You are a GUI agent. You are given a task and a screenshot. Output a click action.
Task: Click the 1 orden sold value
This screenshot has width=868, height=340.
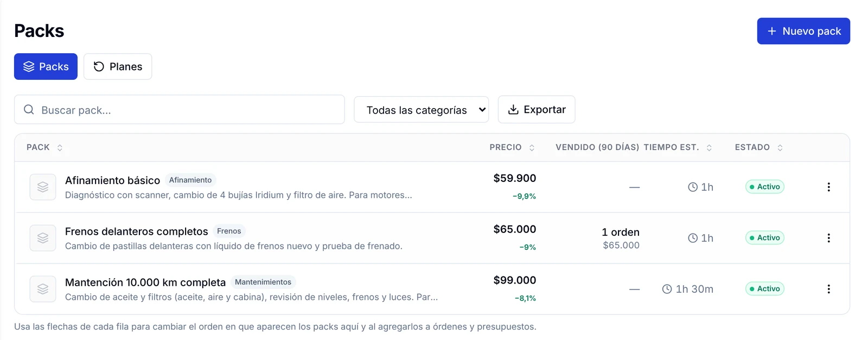click(621, 232)
